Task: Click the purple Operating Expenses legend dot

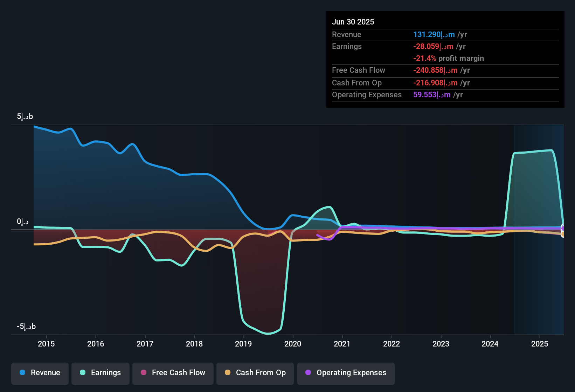Action: coord(308,373)
